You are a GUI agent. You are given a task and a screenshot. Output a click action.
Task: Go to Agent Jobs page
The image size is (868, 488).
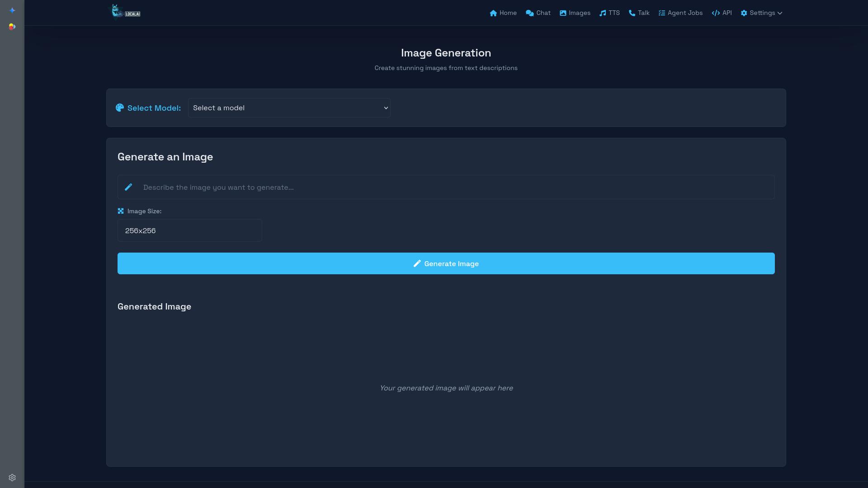pos(680,13)
